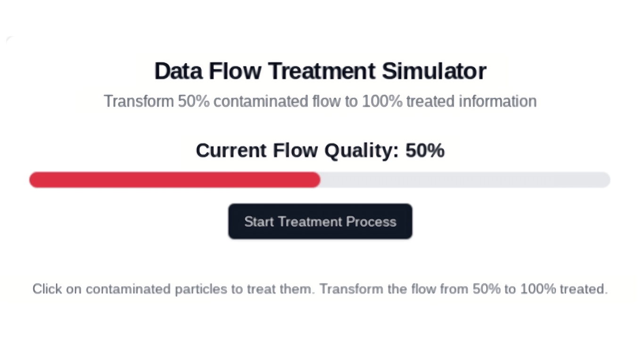644x362 pixels.
Task: Click the left end of the quality bar
Action: pos(33,180)
